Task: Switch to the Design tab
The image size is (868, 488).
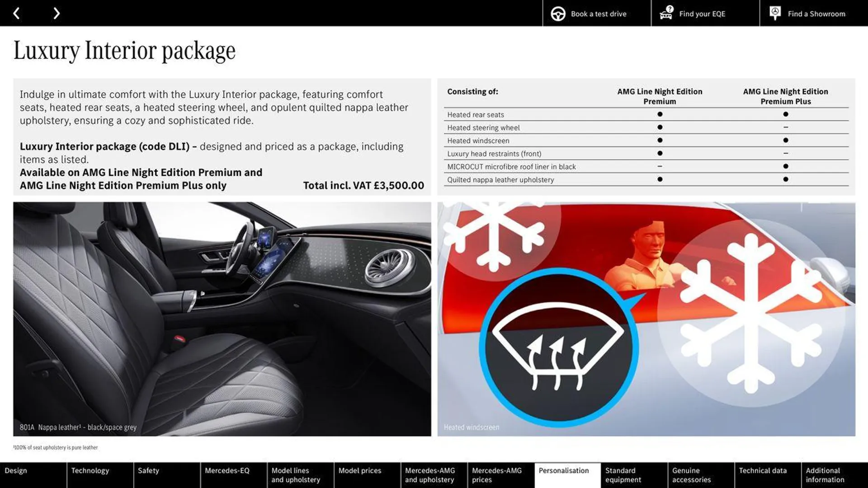Action: (x=33, y=475)
